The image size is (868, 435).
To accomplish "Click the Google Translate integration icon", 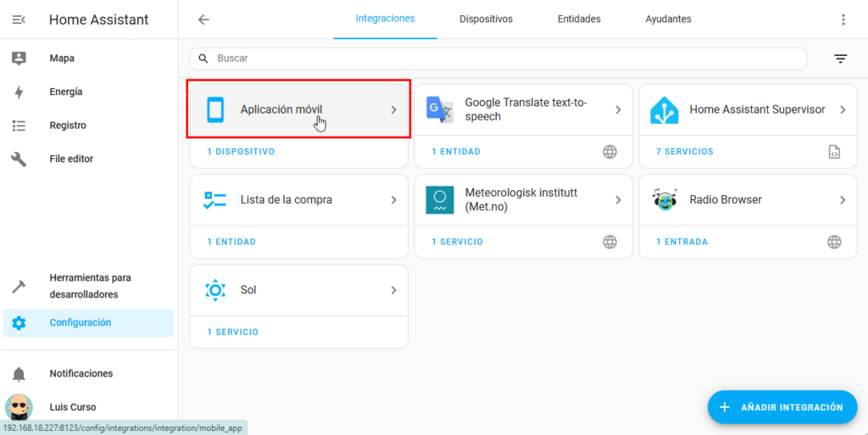I will click(439, 110).
